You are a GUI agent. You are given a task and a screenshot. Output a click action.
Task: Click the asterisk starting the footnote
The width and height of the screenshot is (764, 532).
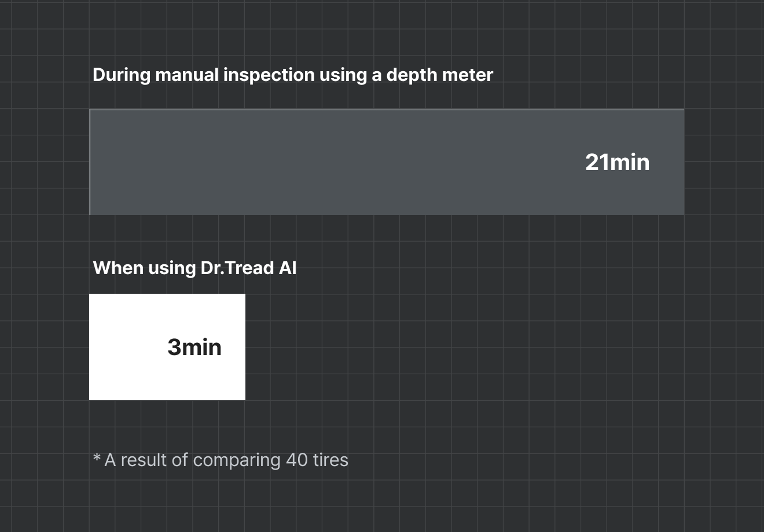click(97, 459)
